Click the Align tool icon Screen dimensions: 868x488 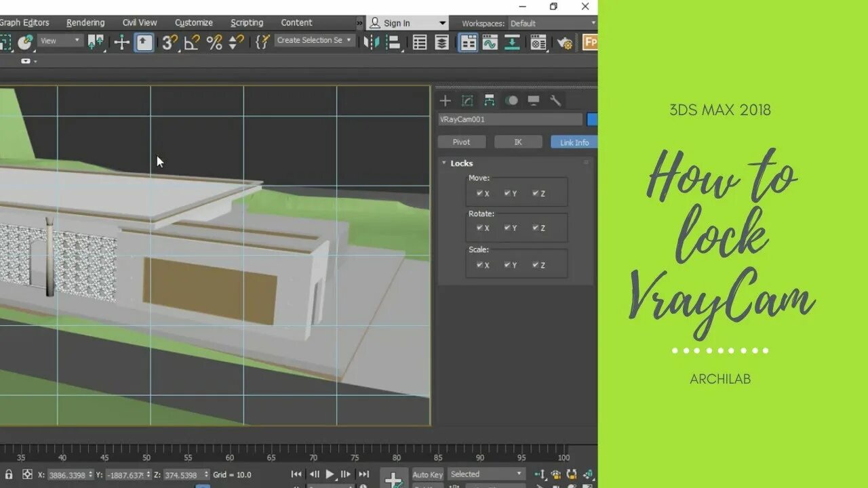393,43
